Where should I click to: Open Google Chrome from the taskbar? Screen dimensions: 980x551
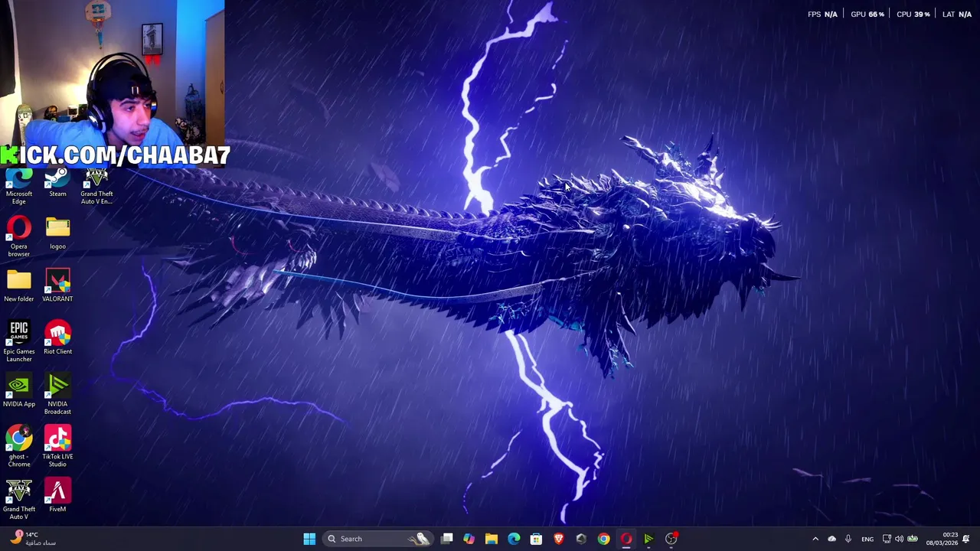[603, 539]
